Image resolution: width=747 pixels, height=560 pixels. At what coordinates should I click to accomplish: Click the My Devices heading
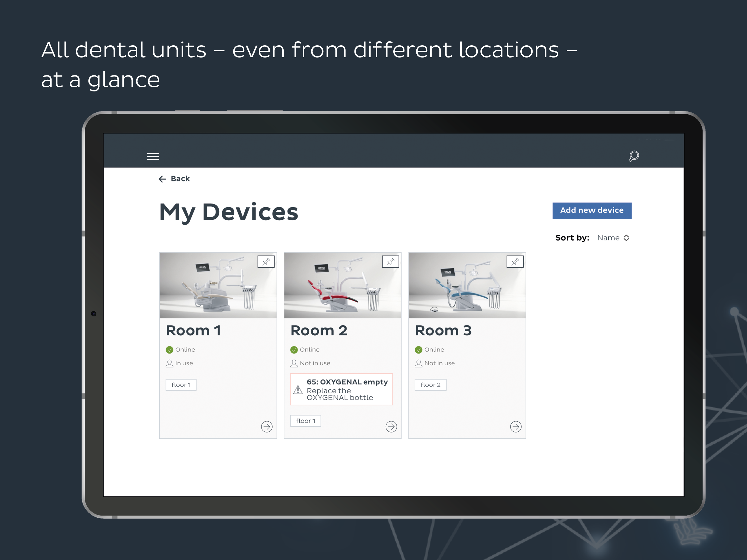click(x=229, y=212)
